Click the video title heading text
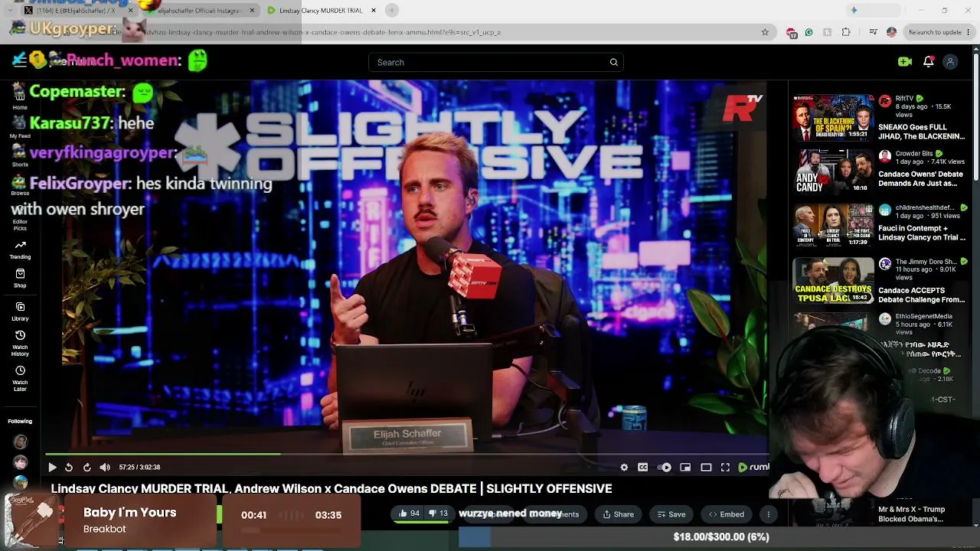The width and height of the screenshot is (980, 551). tap(332, 488)
